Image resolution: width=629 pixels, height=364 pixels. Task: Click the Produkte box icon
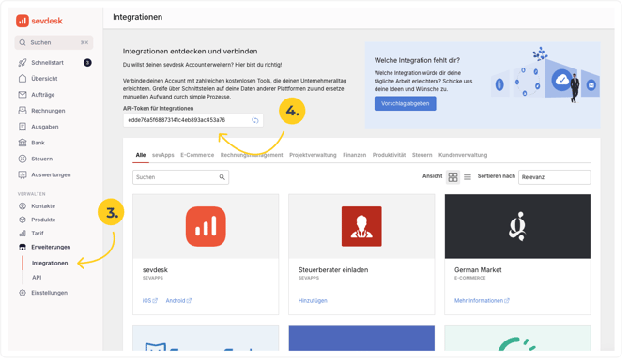(23, 220)
